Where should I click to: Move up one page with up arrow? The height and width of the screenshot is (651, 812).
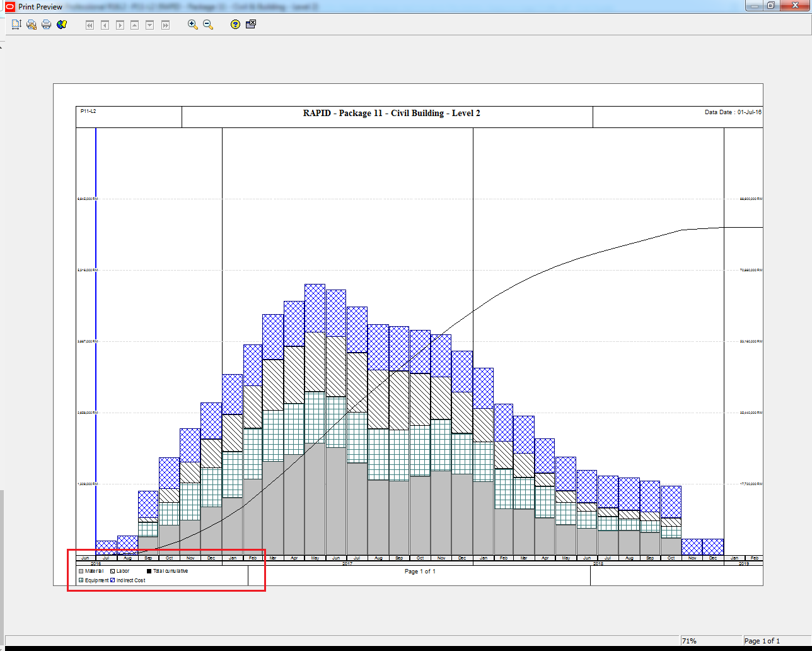pos(135,25)
